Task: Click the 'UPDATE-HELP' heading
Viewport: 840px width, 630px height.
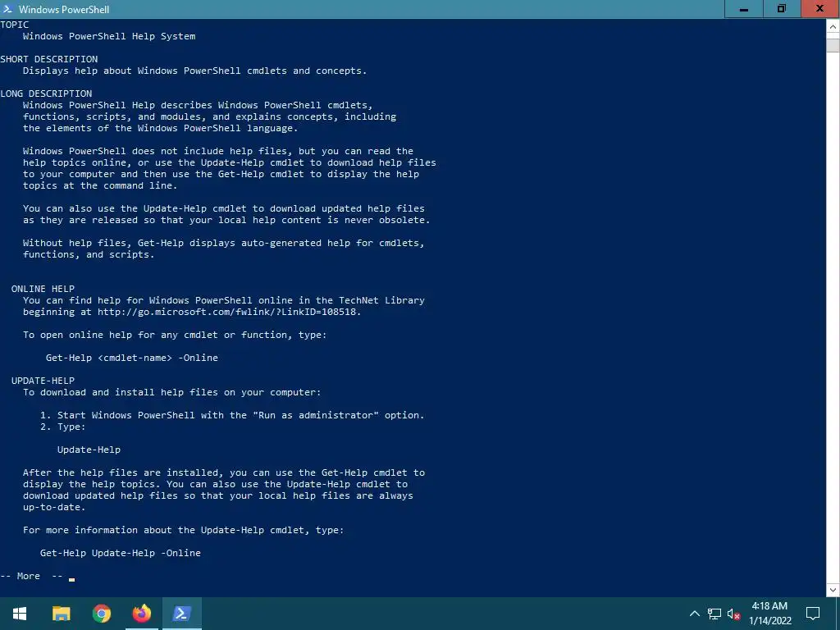Action: pyautogui.click(x=43, y=381)
